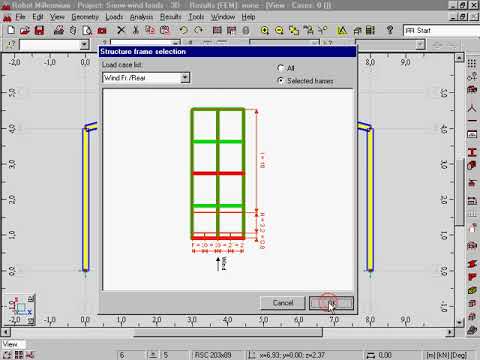Click the Print preview page icon
Viewport: 480px width, 360px height.
87,30
